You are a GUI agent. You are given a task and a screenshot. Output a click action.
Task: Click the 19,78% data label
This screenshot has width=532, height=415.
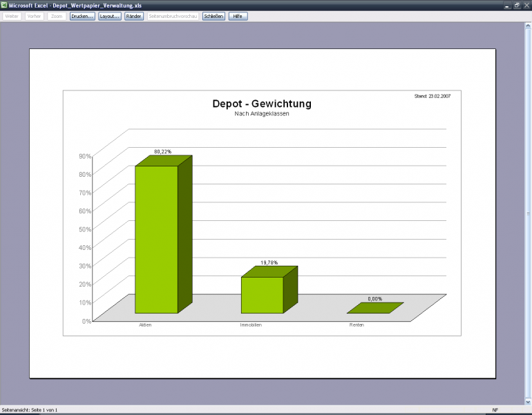(269, 262)
